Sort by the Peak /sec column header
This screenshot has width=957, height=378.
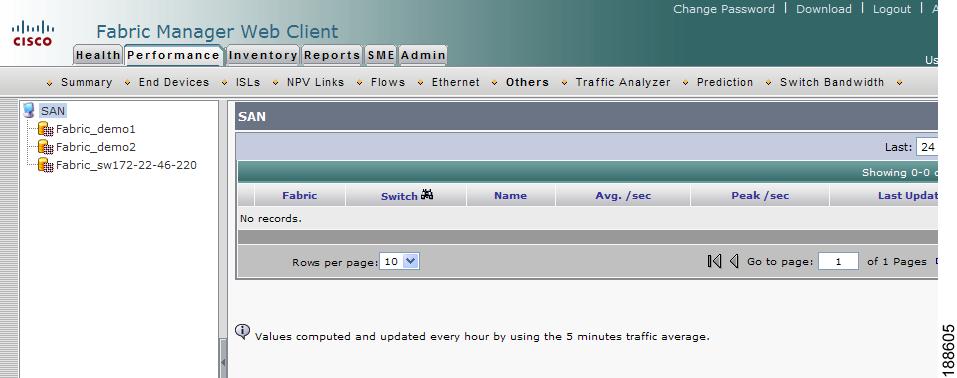click(760, 195)
